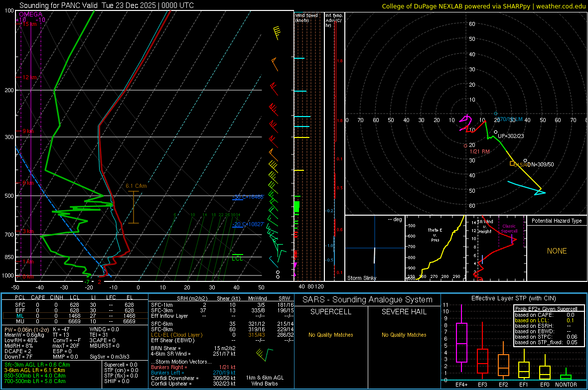Click the 'Bunkers Right =' row
This screenshot has height=390, width=588.
point(193,367)
